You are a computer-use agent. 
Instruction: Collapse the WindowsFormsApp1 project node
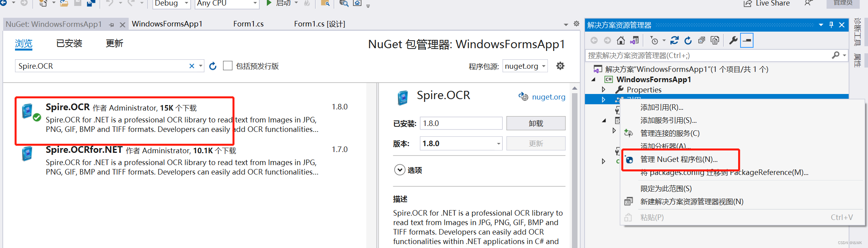point(593,79)
